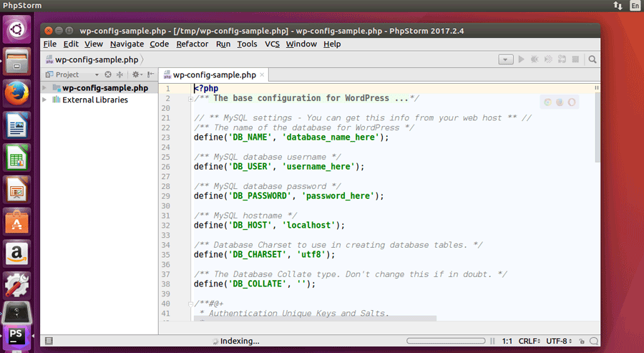
Task: Close the wp-config-sample.php editor tab
Action: point(262,74)
